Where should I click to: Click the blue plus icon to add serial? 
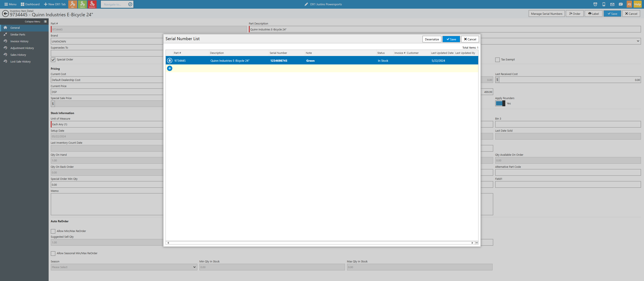170,68
